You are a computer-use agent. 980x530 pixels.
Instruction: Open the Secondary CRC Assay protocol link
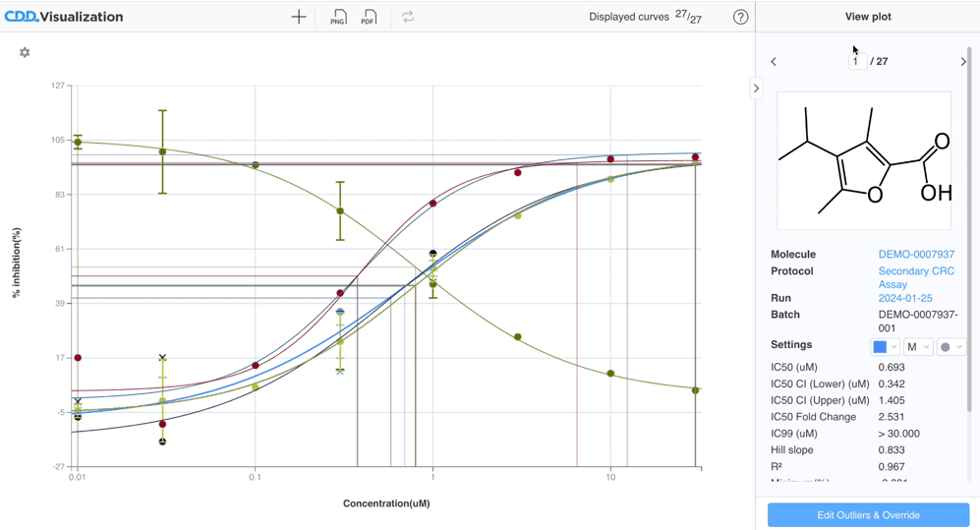[916, 277]
